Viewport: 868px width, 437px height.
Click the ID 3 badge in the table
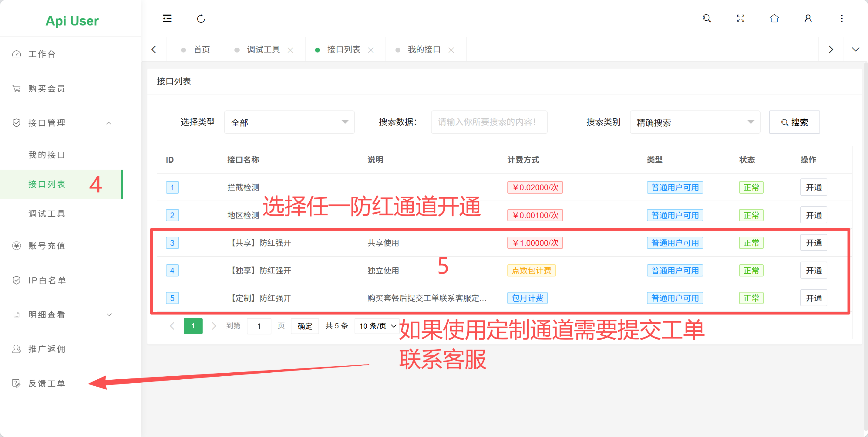click(172, 242)
